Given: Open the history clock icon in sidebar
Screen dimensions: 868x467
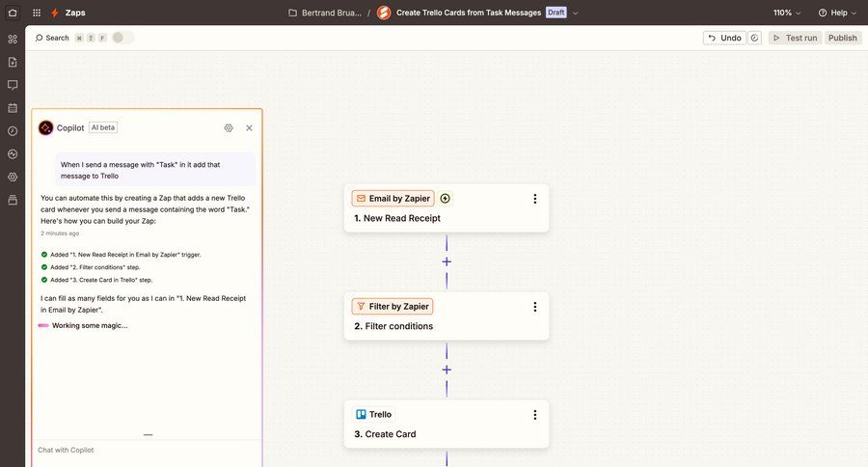Looking at the screenshot, I should click(13, 130).
